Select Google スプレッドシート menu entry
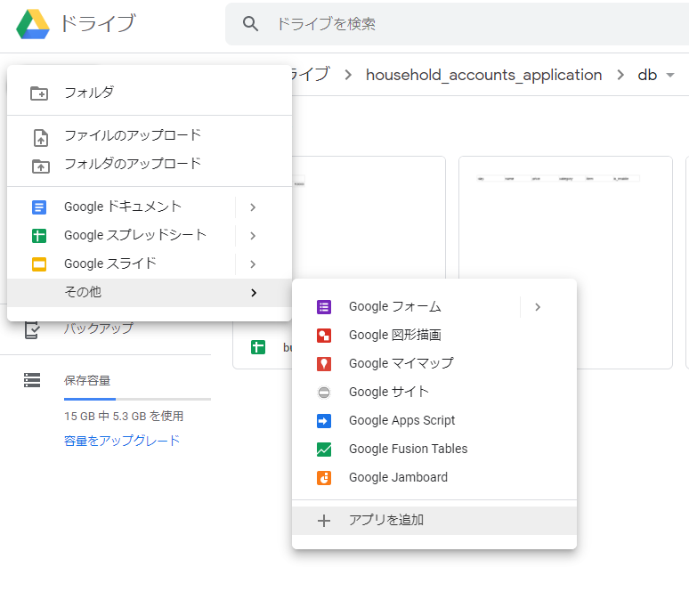689x616 pixels. [150, 235]
